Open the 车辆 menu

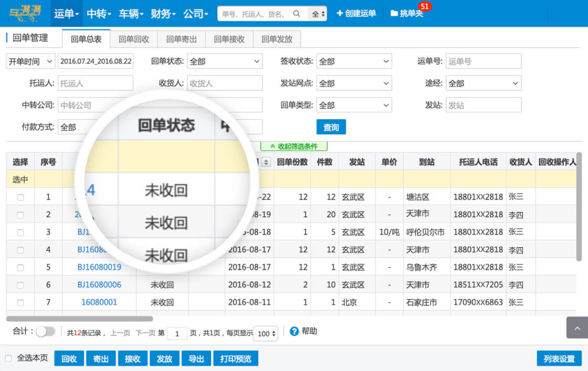(x=131, y=14)
